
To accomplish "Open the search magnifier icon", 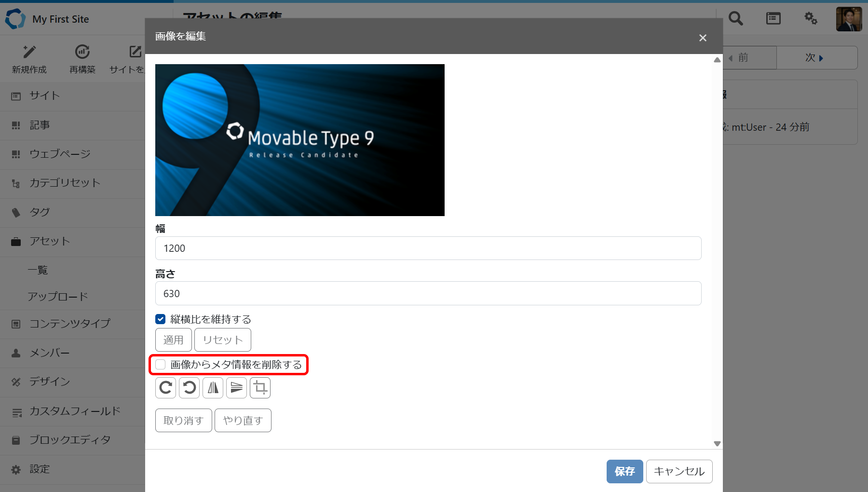I will pos(735,19).
